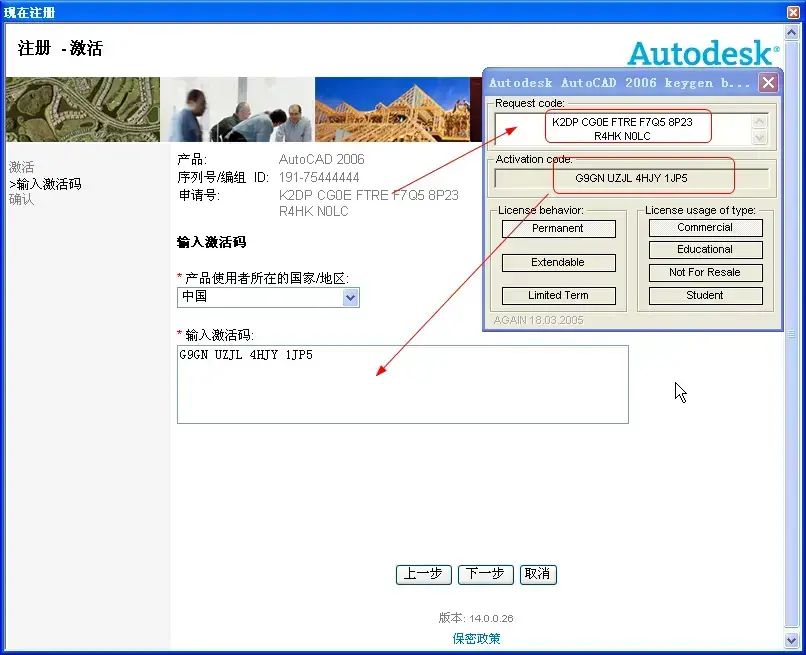Select 确认 step in left sidebar
The width and height of the screenshot is (806, 655).
pos(22,199)
